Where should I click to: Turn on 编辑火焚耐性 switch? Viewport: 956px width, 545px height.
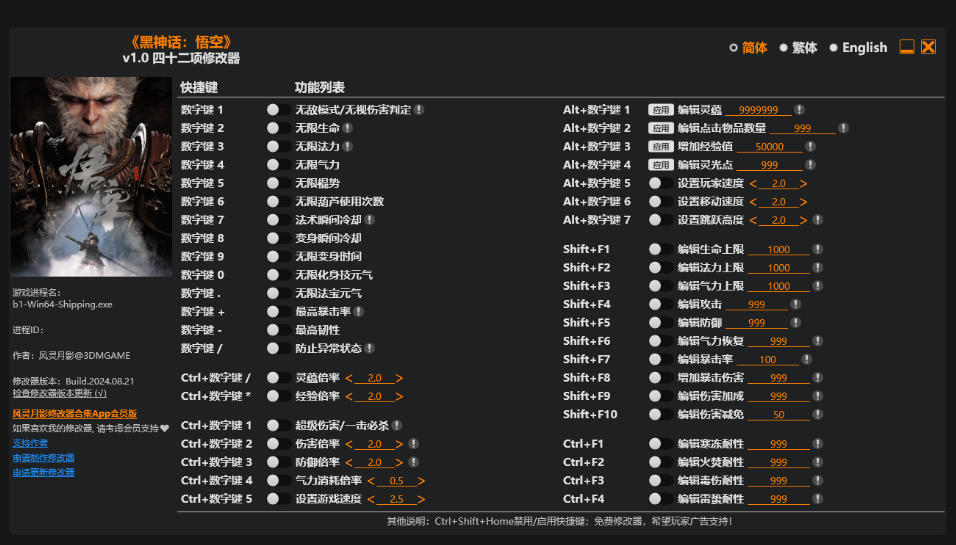pyautogui.click(x=660, y=462)
